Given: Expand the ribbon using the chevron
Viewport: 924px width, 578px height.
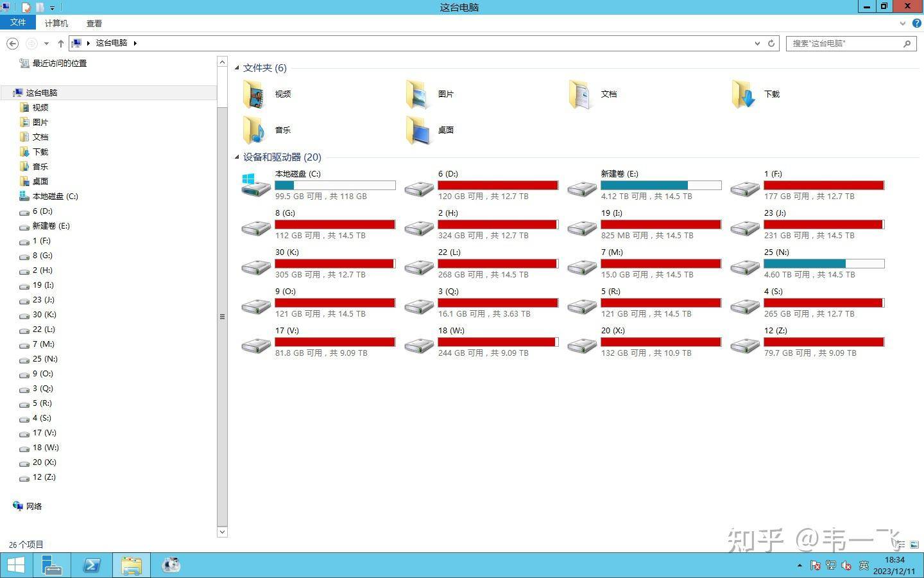Looking at the screenshot, I should (x=903, y=23).
